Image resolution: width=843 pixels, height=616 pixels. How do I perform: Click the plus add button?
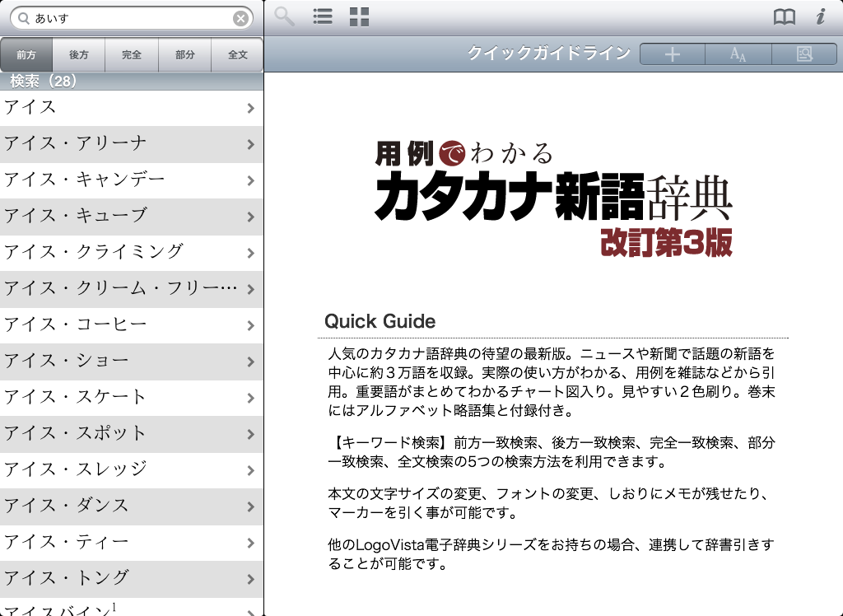(673, 54)
